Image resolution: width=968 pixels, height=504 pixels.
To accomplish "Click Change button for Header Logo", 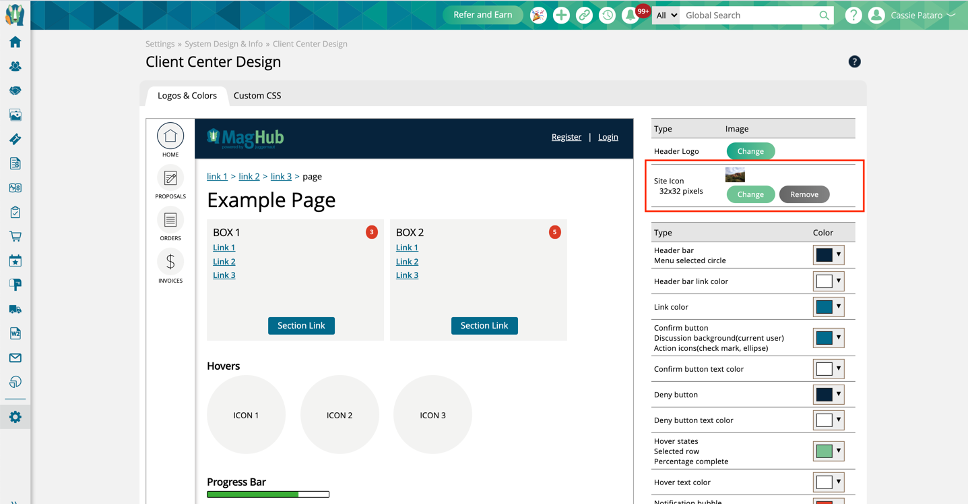I will coord(750,151).
